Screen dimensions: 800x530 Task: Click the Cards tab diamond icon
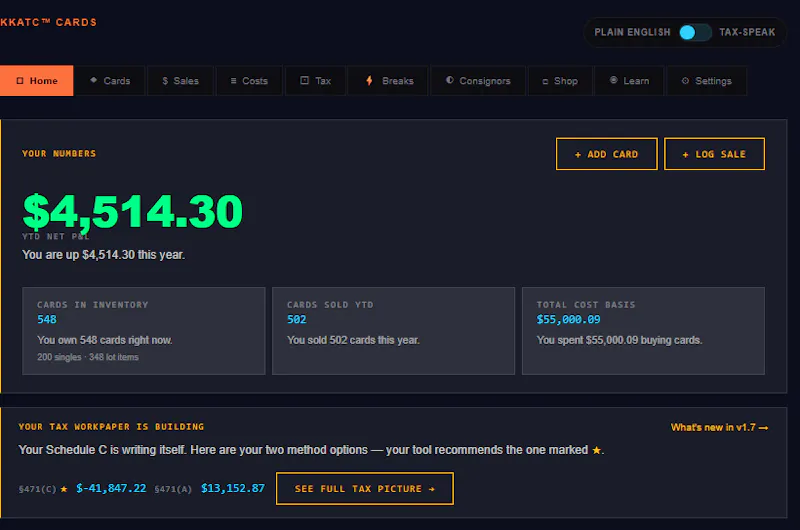[x=93, y=80]
